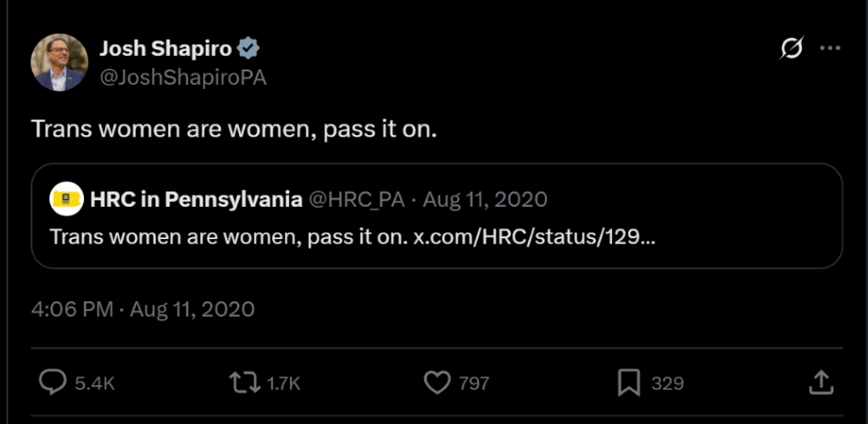Open the three-dot more options menu

[829, 50]
